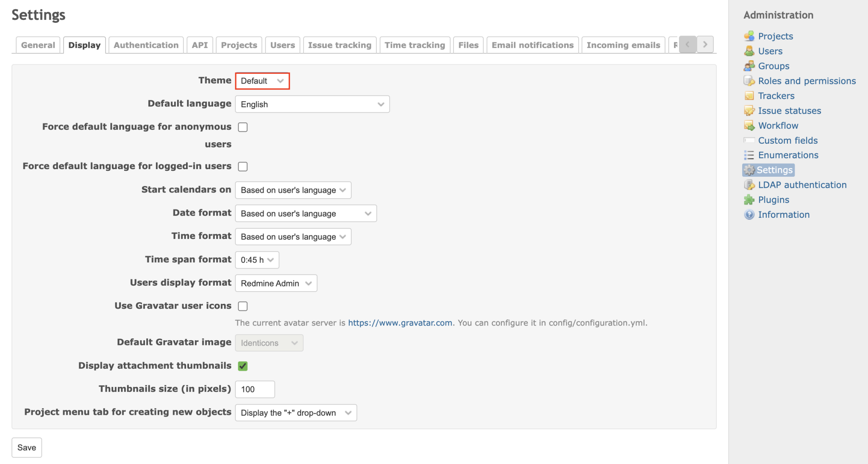Switch to the Issue tracking tab
This screenshot has height=464, width=868.
pos(339,45)
